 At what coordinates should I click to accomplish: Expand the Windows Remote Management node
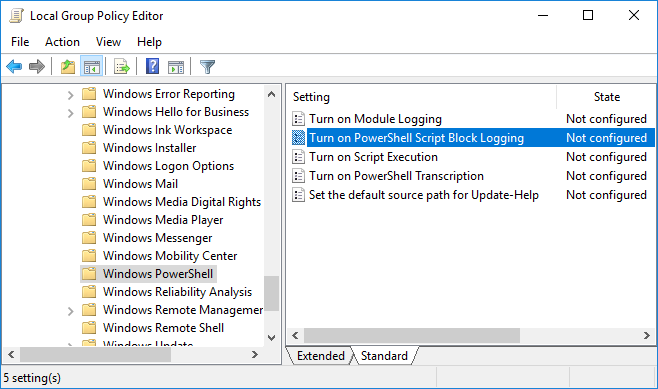coord(70,311)
